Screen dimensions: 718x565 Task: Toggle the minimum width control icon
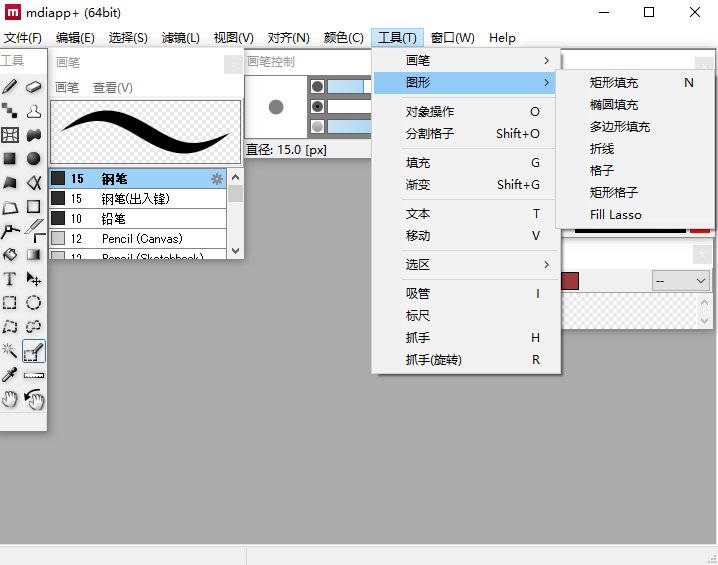(x=317, y=107)
